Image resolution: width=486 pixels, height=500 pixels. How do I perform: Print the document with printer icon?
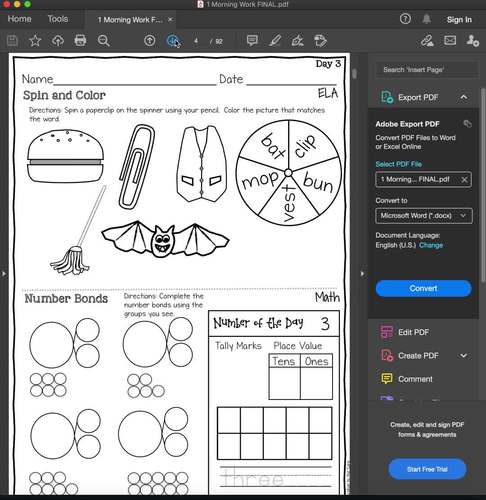(x=80, y=41)
